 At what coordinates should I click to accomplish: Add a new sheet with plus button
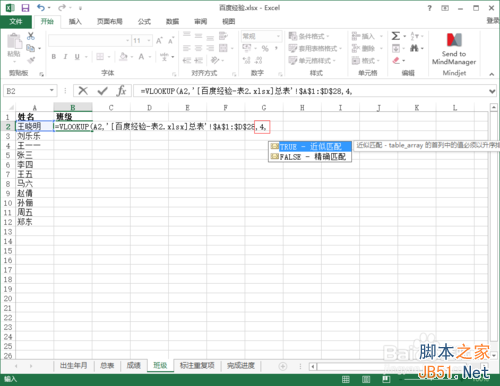pyautogui.click(x=283, y=366)
